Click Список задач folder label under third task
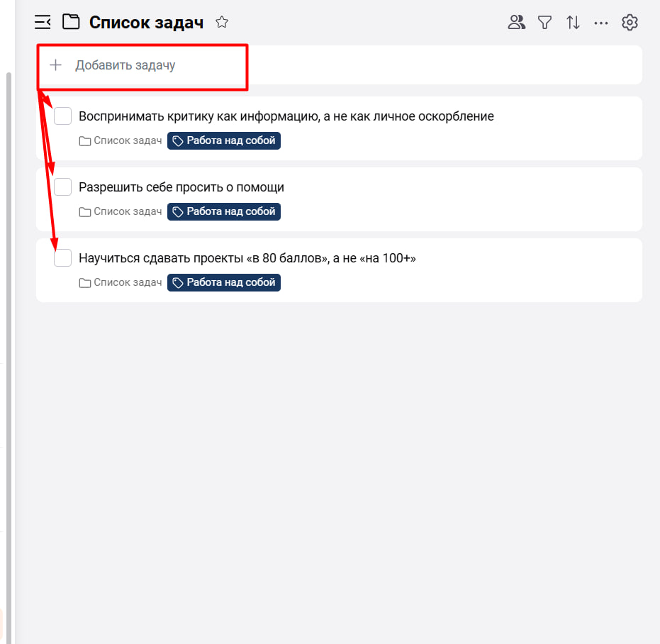 point(121,283)
